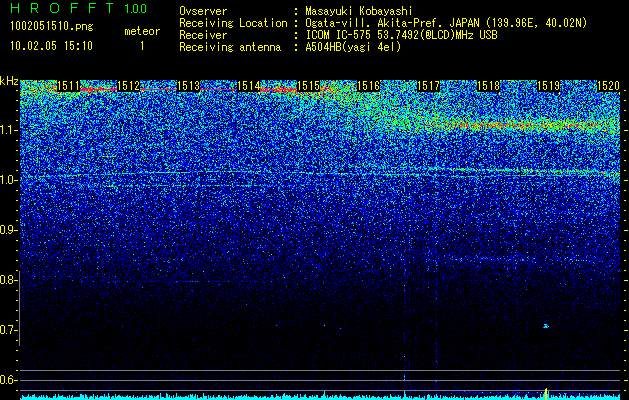
Task: Click the 1520 time marker
Action: pyautogui.click(x=609, y=86)
